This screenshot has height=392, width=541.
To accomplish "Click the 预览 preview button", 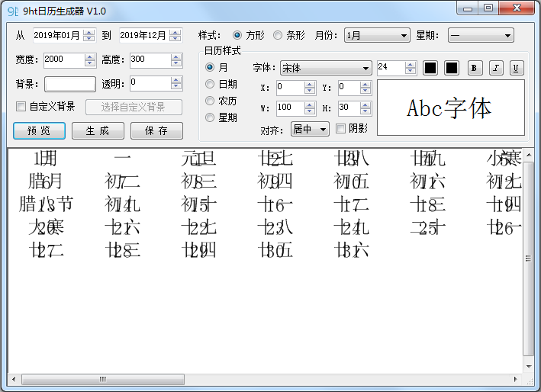I will (40, 130).
